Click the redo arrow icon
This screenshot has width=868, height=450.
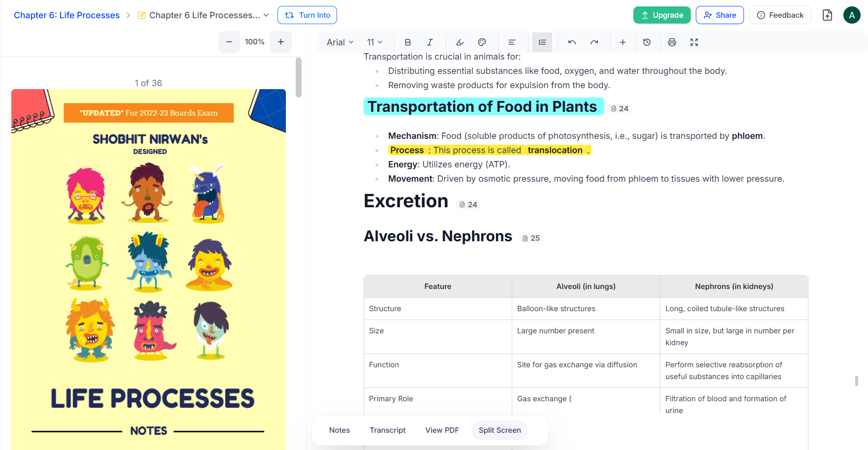pos(594,42)
